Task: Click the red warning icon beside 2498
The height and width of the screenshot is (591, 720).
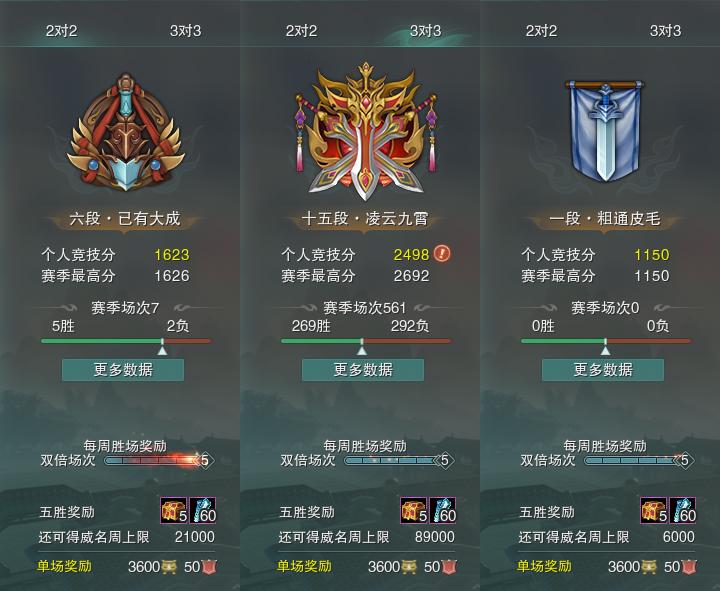Action: click(x=442, y=253)
